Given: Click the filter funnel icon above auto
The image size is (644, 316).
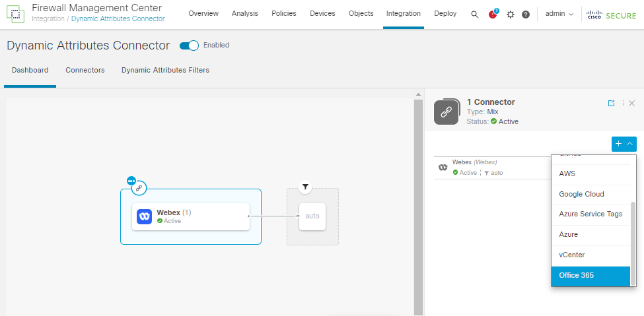Looking at the screenshot, I should tap(304, 187).
